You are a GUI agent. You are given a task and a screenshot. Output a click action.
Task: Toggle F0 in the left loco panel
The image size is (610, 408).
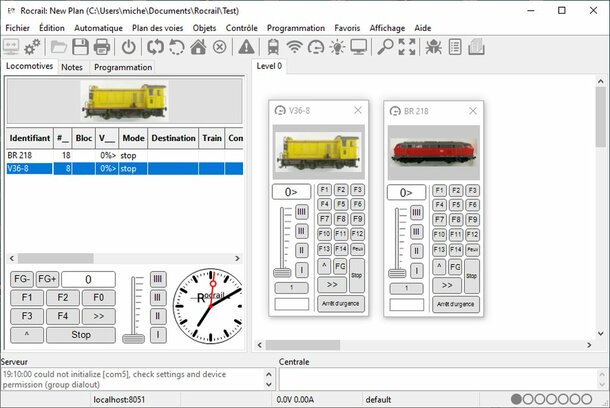(98, 298)
